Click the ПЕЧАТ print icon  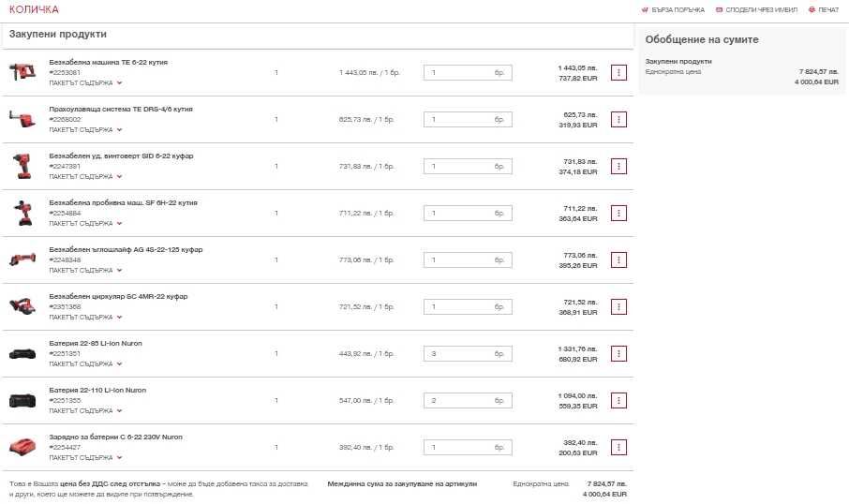pos(811,9)
